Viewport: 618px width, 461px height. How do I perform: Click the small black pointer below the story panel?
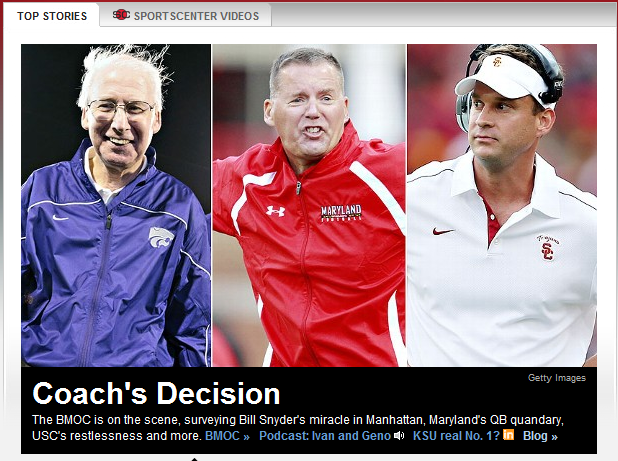pyautogui.click(x=194, y=459)
